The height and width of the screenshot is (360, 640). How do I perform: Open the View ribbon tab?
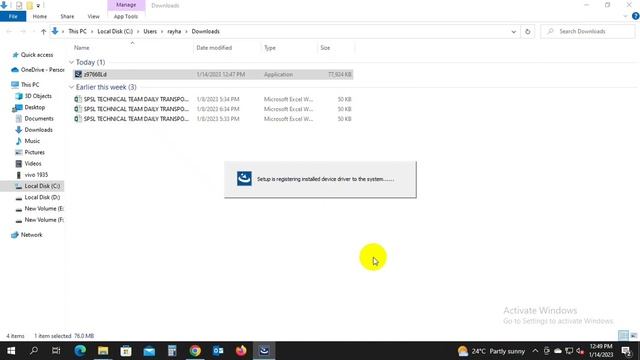93,16
